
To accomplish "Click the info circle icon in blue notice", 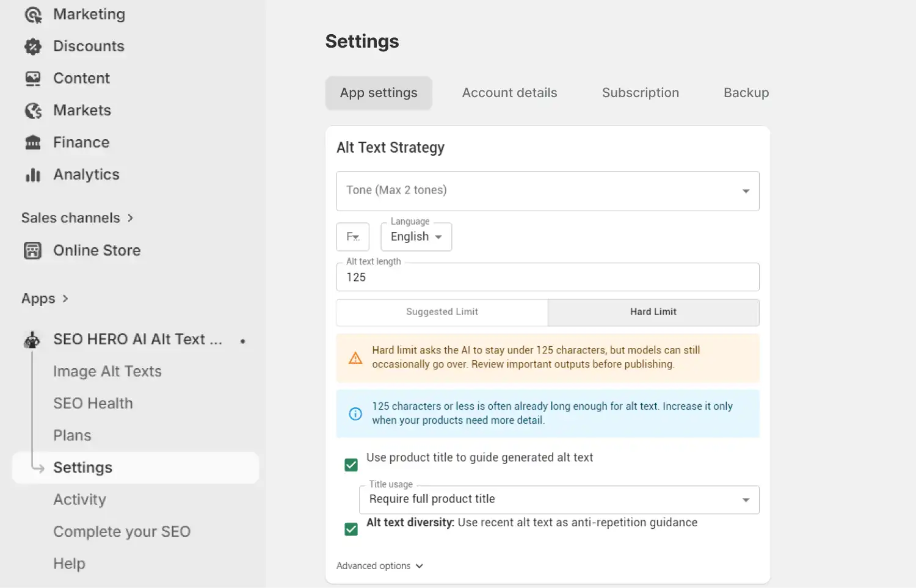I will [355, 414].
